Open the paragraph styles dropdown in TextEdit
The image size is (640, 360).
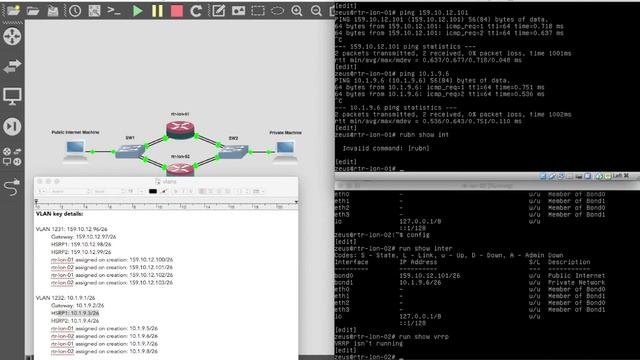pos(43,191)
